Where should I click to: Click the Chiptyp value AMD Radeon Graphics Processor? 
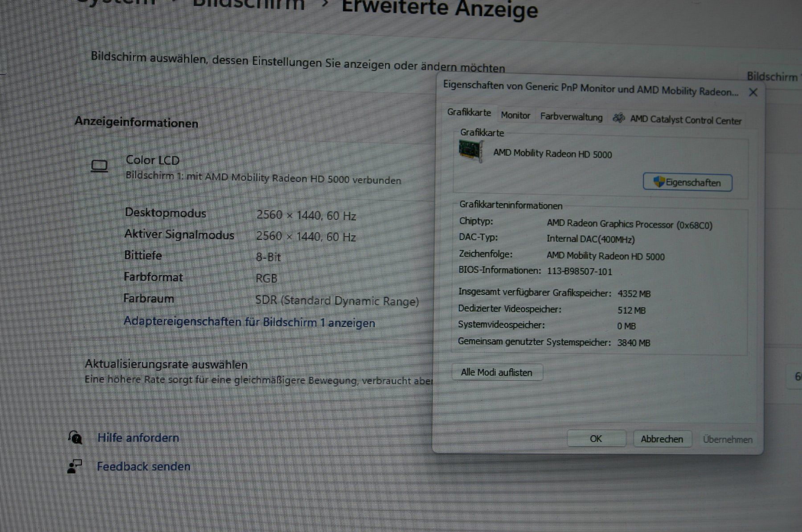[x=630, y=224]
